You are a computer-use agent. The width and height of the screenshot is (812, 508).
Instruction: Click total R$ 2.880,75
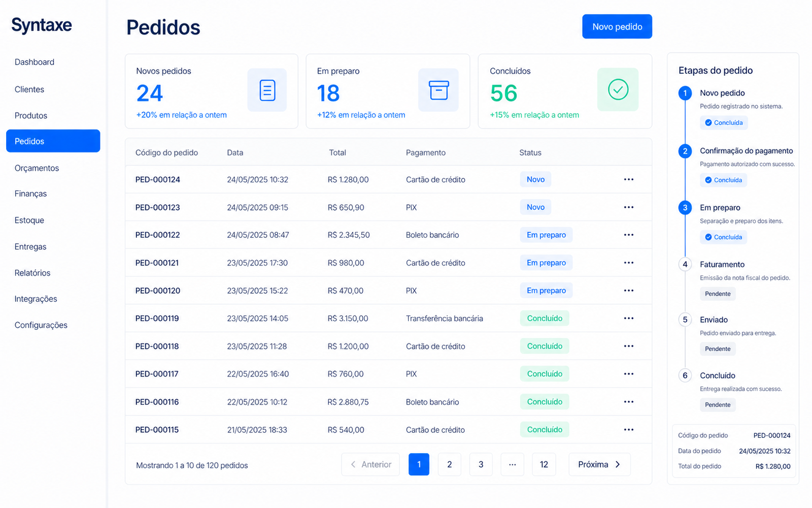click(348, 402)
